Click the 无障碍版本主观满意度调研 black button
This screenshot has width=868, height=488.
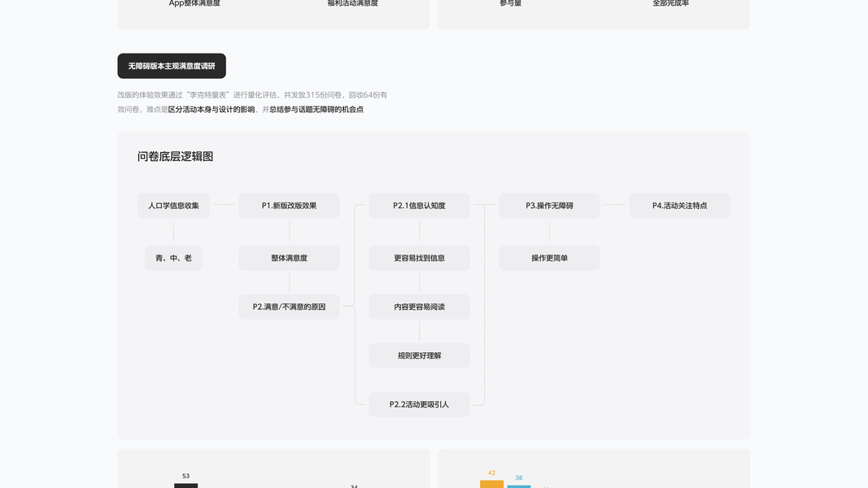coord(172,66)
